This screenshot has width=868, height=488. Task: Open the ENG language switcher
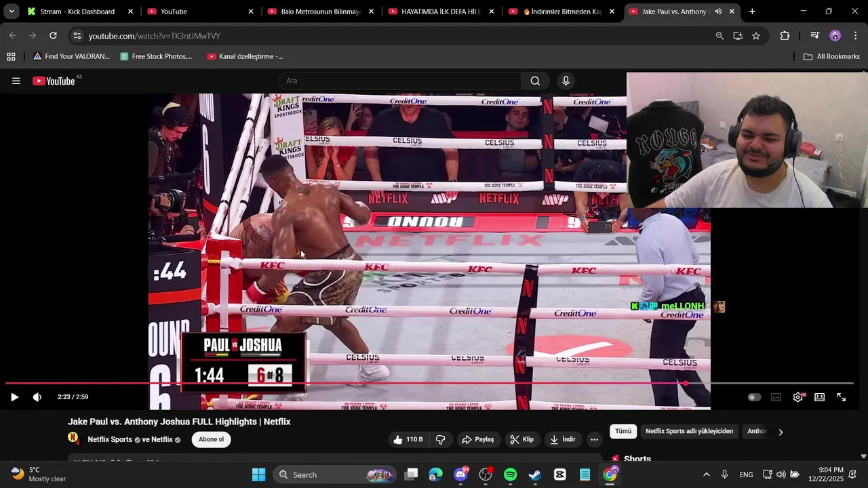(746, 474)
